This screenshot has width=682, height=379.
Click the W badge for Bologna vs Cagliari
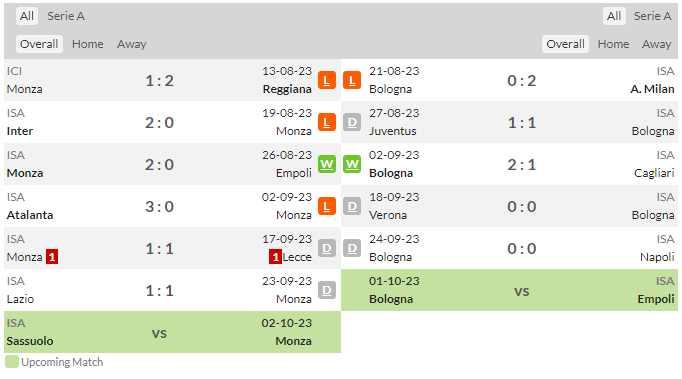[352, 164]
